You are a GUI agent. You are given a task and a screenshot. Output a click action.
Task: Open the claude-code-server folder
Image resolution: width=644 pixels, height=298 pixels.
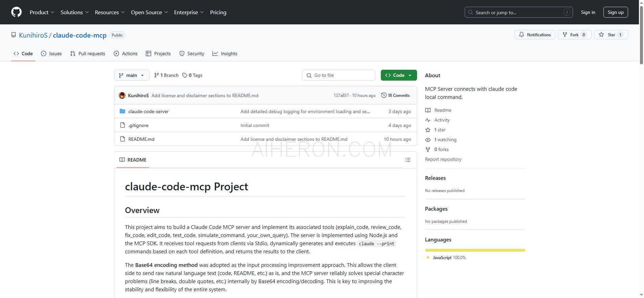tap(148, 111)
